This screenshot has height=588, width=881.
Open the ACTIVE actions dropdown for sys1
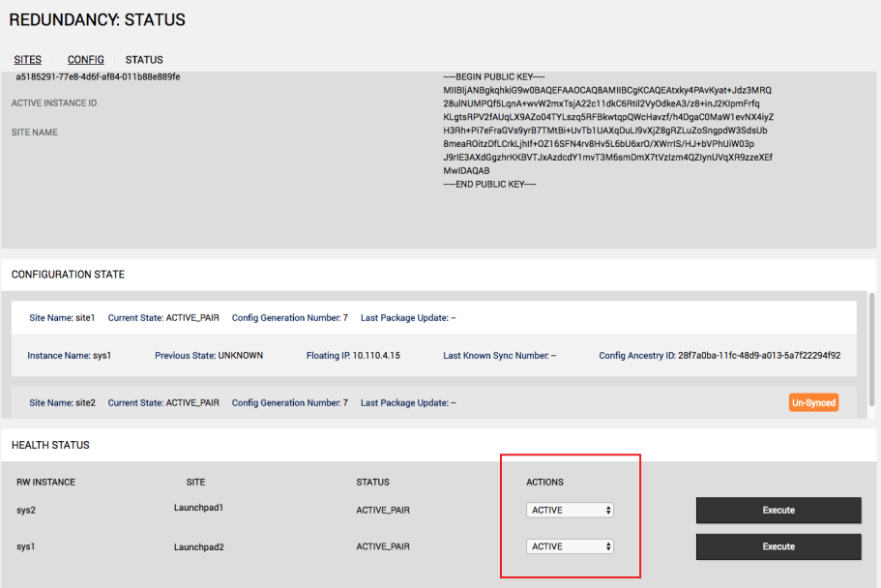click(571, 546)
